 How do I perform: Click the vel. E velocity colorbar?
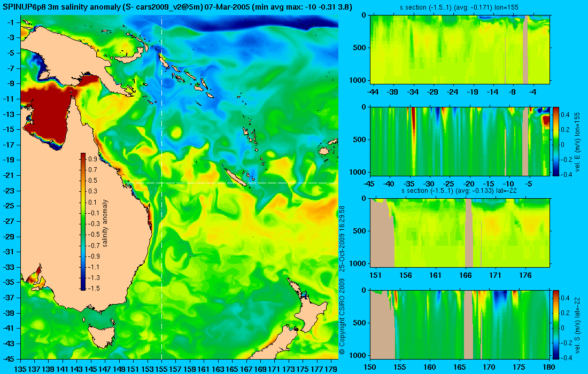point(556,141)
